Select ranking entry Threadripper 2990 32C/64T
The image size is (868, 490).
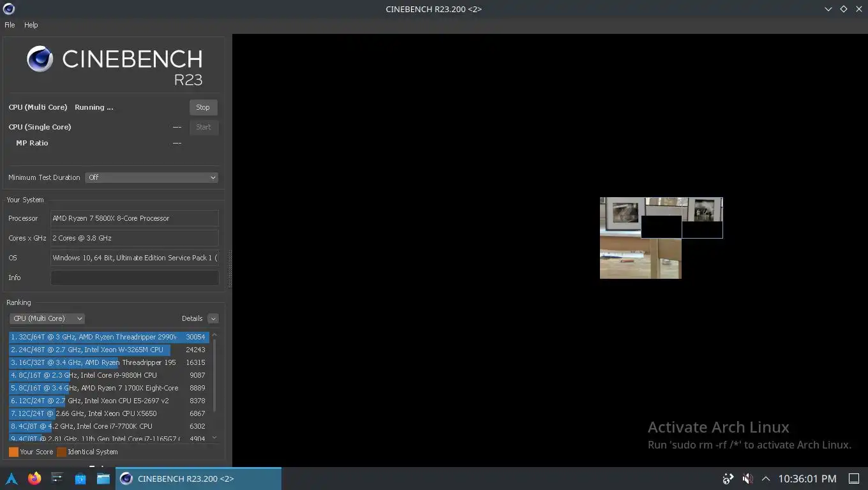click(x=108, y=337)
